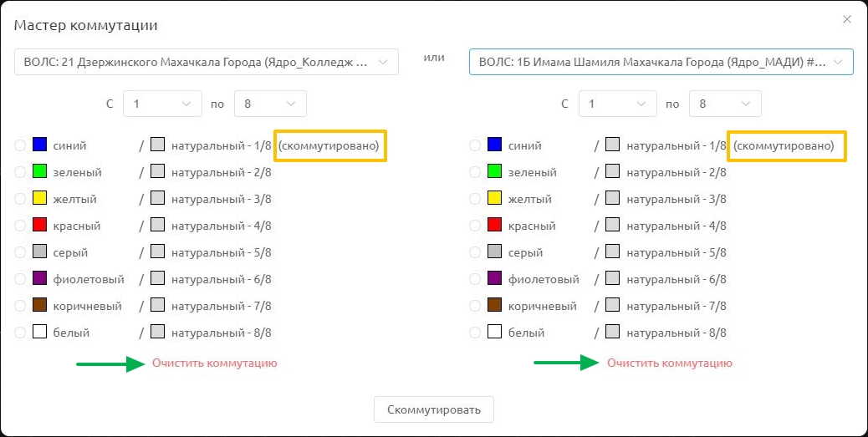Click the Скоммутировать button
Screen dimensions: 868x437
coord(434,410)
